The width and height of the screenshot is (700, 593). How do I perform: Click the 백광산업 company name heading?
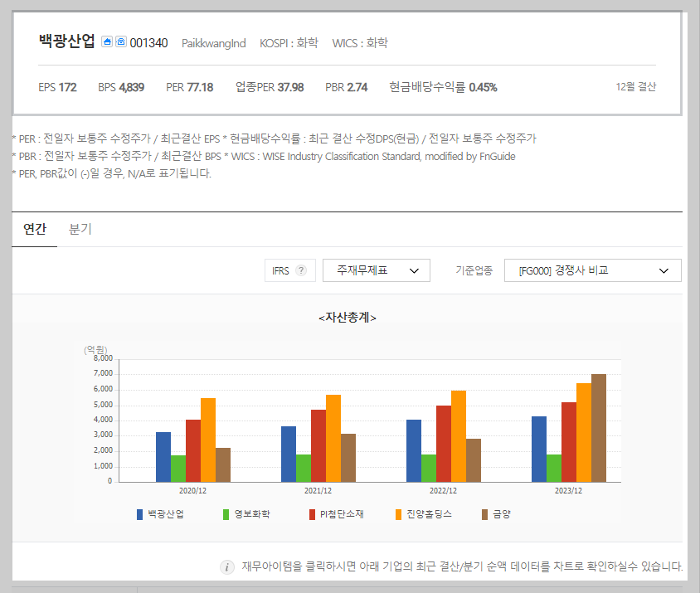click(x=67, y=41)
